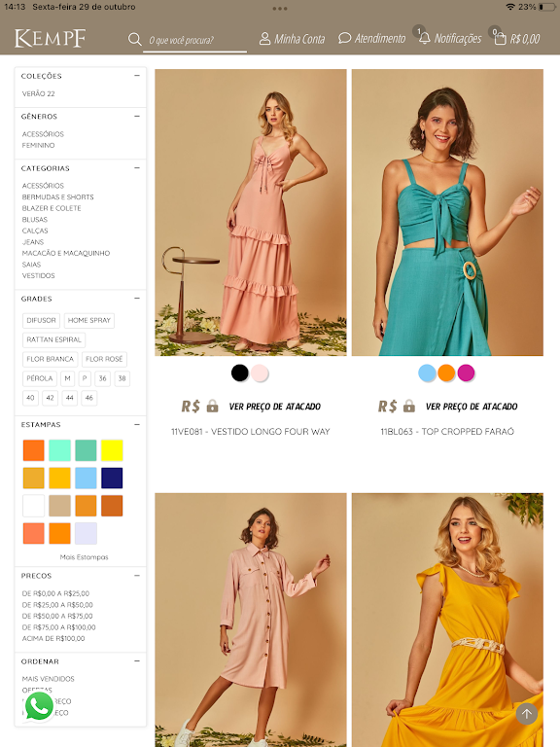Click the back-to-top arrow button
Screen dimensions: 560x747
click(x=527, y=714)
